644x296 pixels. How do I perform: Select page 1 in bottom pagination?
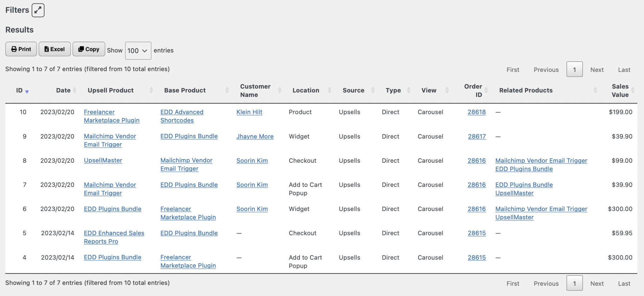click(x=574, y=283)
